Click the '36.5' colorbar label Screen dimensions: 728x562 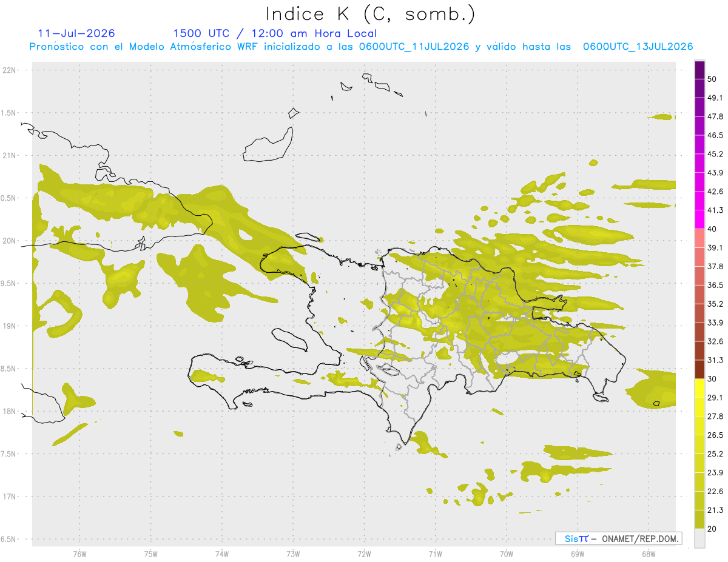(x=715, y=285)
